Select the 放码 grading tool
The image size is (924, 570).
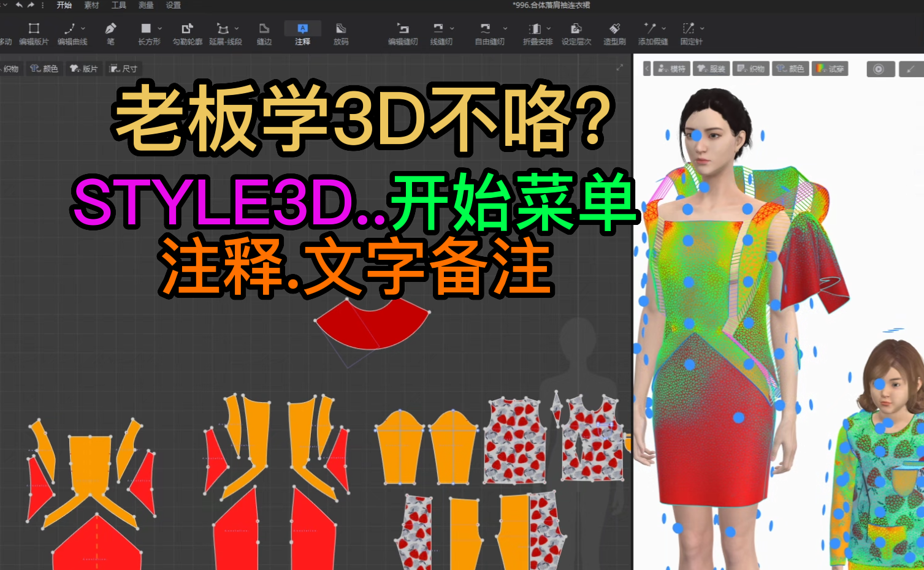[341, 34]
